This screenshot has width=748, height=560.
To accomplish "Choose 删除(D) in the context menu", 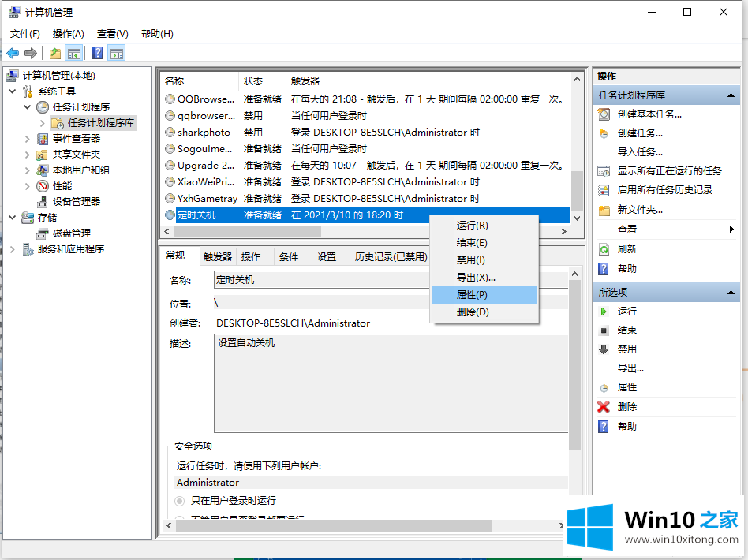I will point(484,312).
